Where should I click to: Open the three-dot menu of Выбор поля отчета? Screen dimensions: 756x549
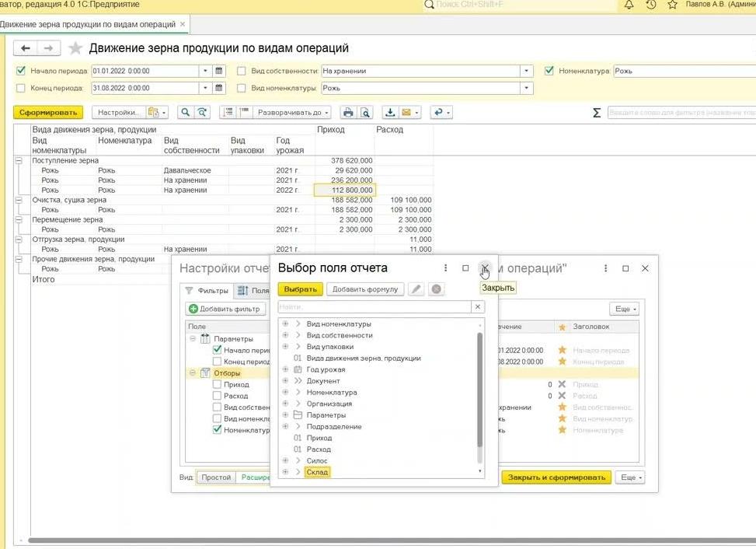coord(445,268)
